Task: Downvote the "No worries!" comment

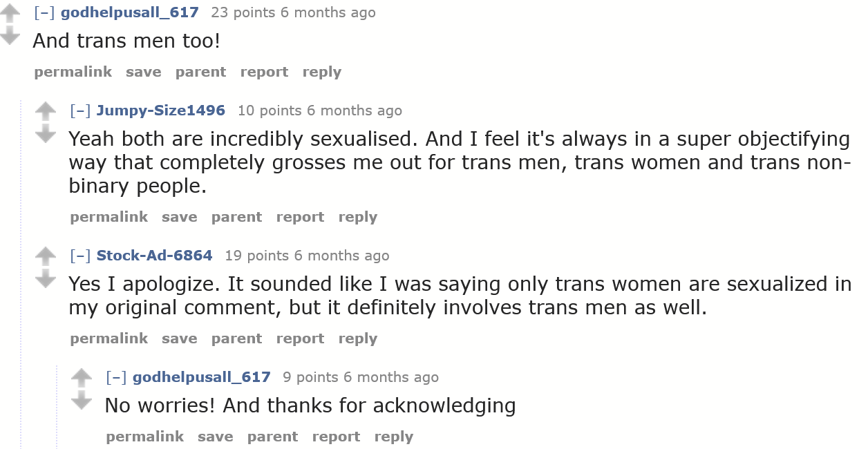Action: coord(82,399)
